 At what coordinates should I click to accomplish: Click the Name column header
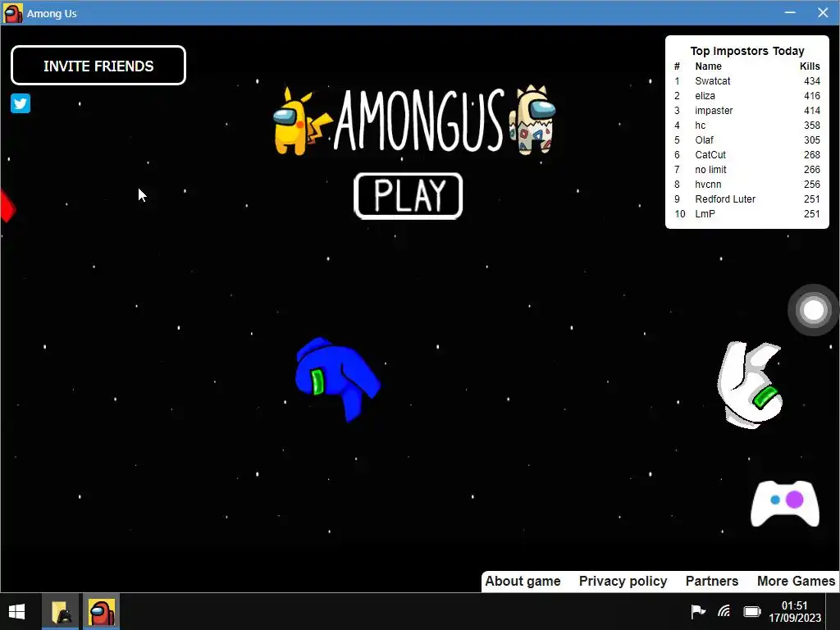(x=708, y=66)
